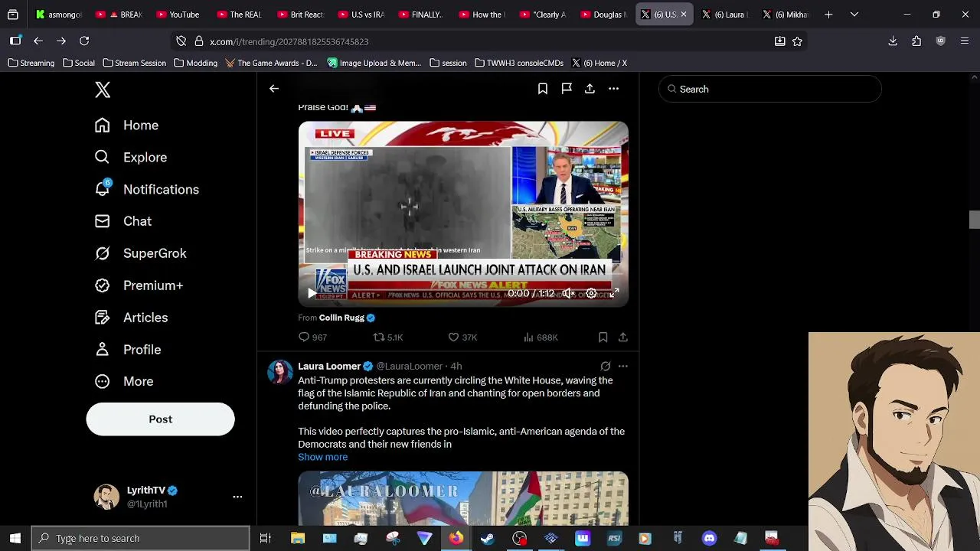This screenshot has width=980, height=551.
Task: Expand post with Show more
Action: tap(322, 457)
